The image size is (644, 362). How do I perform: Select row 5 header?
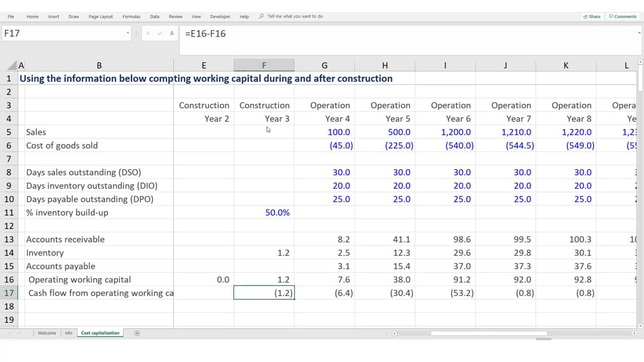pyautogui.click(x=9, y=132)
